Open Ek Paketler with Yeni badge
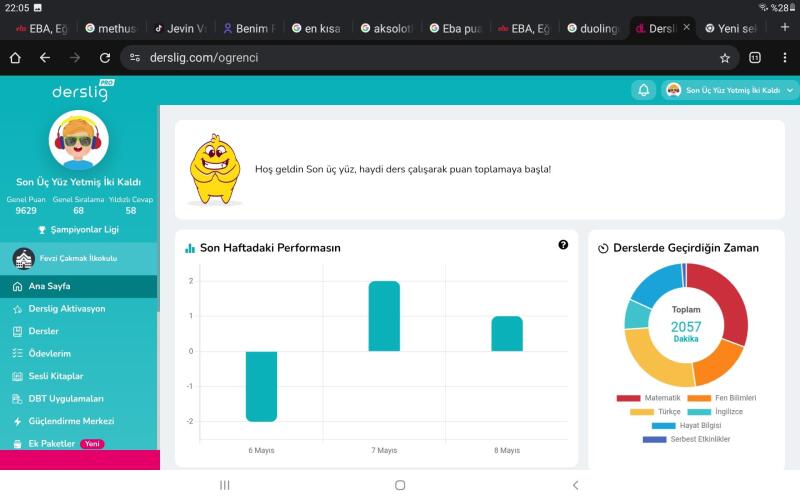This screenshot has width=800, height=500. 52,443
